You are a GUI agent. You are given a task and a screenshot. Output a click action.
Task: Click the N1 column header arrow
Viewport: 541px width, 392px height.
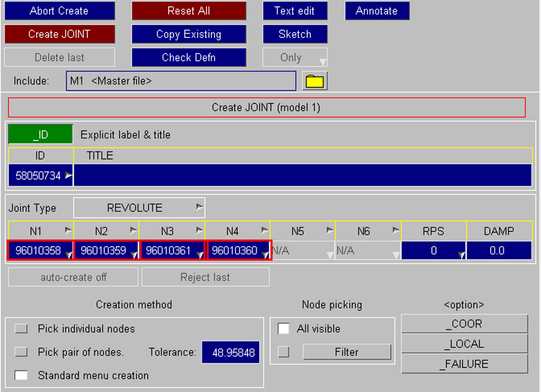click(x=69, y=230)
